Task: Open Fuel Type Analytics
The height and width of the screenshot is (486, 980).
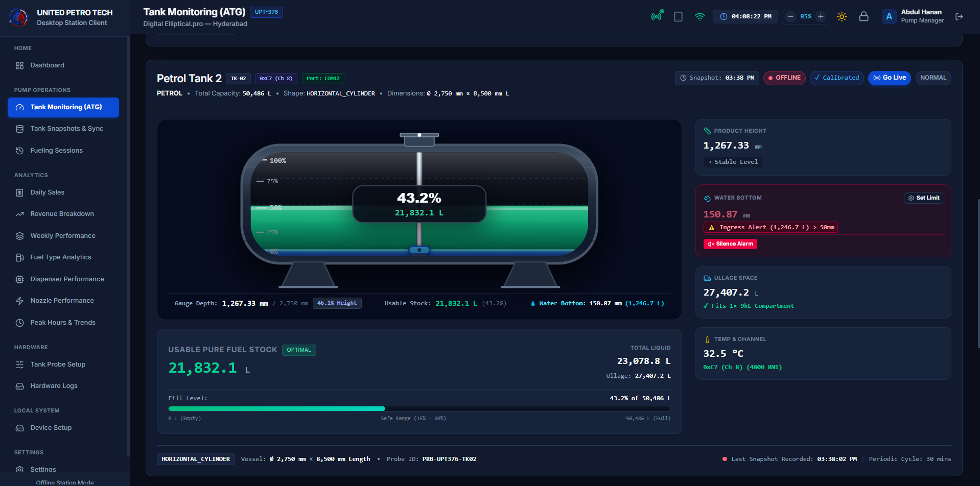Action: [x=63, y=257]
